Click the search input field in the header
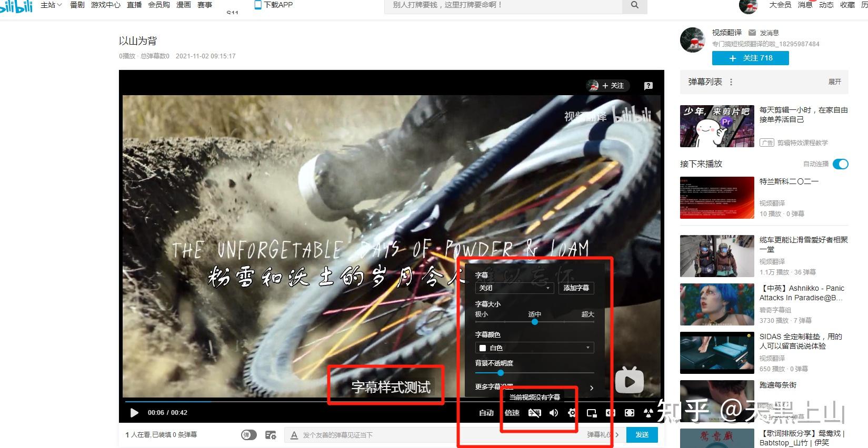 coord(504,5)
